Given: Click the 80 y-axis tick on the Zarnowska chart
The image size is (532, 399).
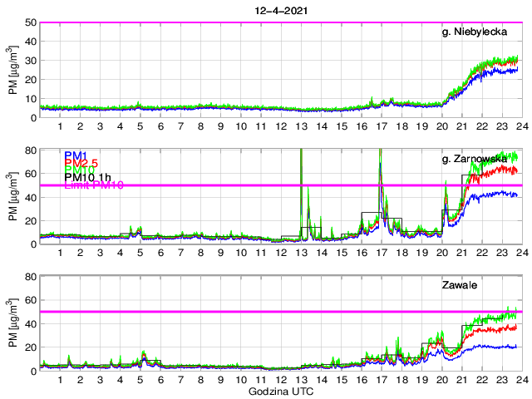Looking at the screenshot, I should (x=27, y=150).
